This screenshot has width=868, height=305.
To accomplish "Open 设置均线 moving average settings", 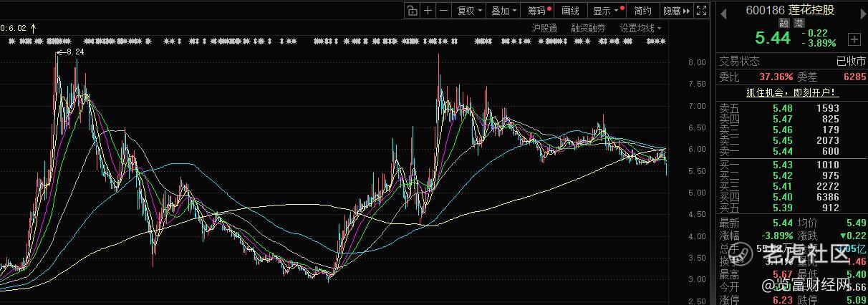I will click(x=640, y=28).
